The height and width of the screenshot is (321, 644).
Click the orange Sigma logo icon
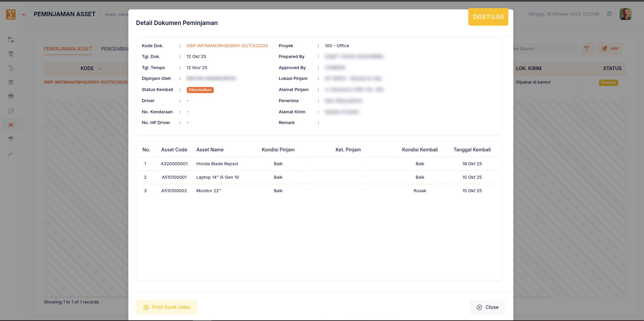[x=11, y=14]
